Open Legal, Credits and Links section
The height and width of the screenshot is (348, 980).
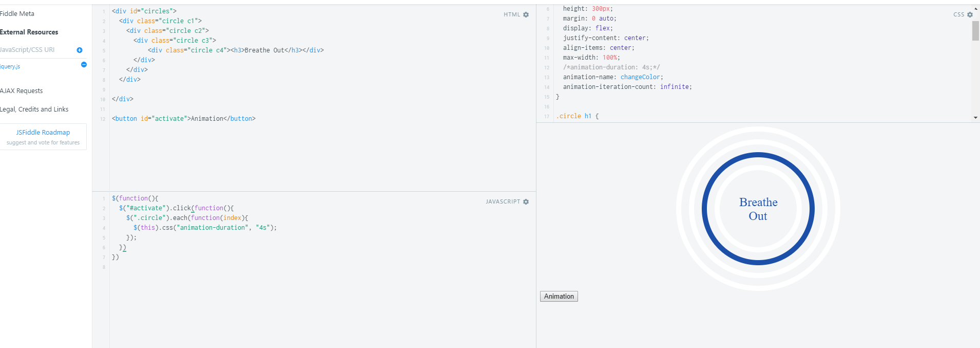[x=34, y=109]
